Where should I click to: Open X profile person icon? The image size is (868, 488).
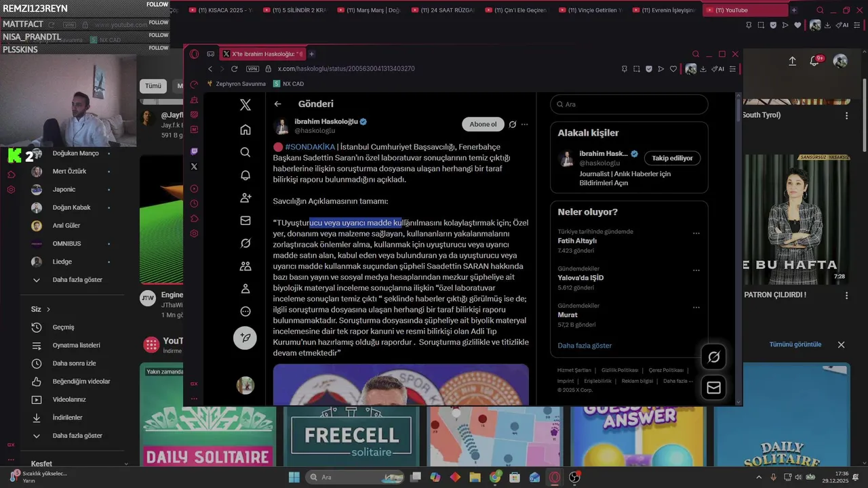(245, 289)
